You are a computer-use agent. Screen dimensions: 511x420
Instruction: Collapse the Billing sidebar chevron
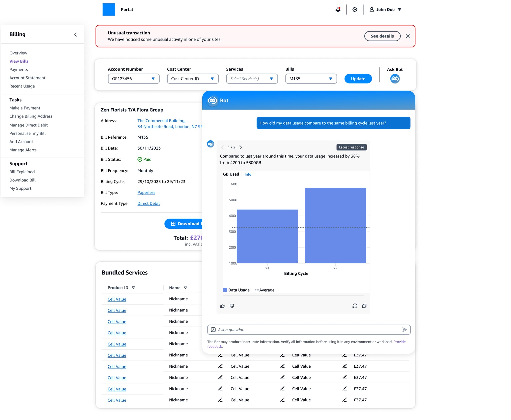(x=76, y=34)
